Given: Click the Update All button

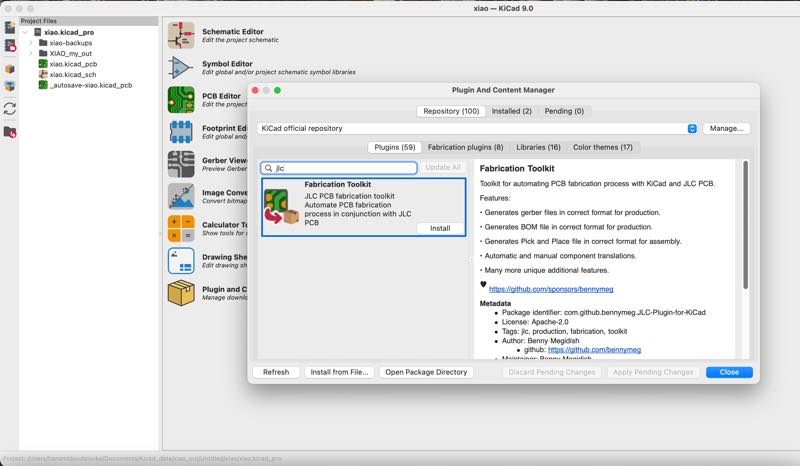Looking at the screenshot, I should point(443,167).
